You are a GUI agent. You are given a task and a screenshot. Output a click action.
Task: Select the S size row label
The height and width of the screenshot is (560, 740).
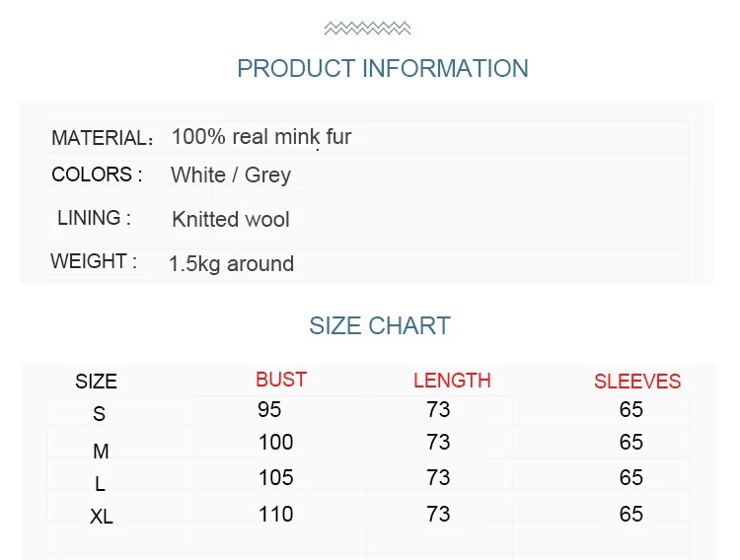[99, 414]
